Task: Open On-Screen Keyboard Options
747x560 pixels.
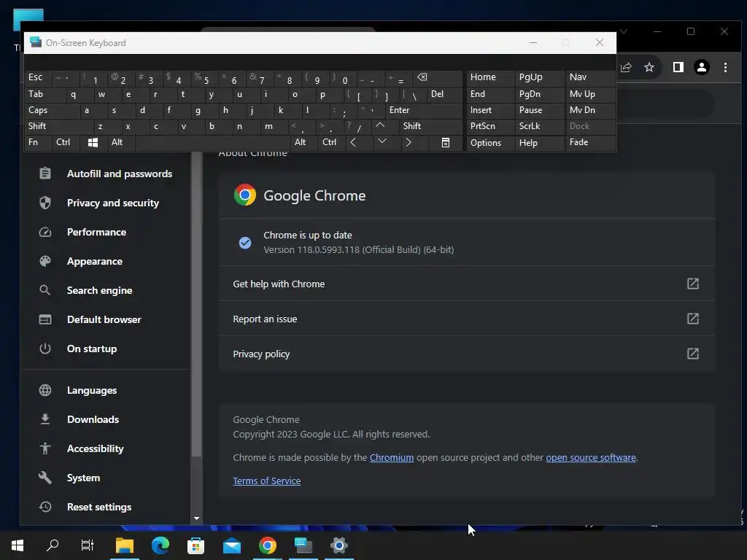Action: coord(489,143)
